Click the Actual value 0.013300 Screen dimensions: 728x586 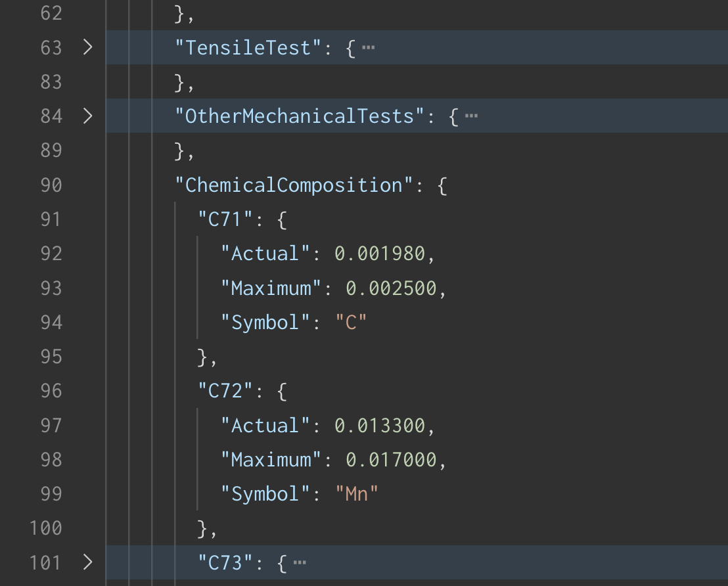pyautogui.click(x=380, y=426)
